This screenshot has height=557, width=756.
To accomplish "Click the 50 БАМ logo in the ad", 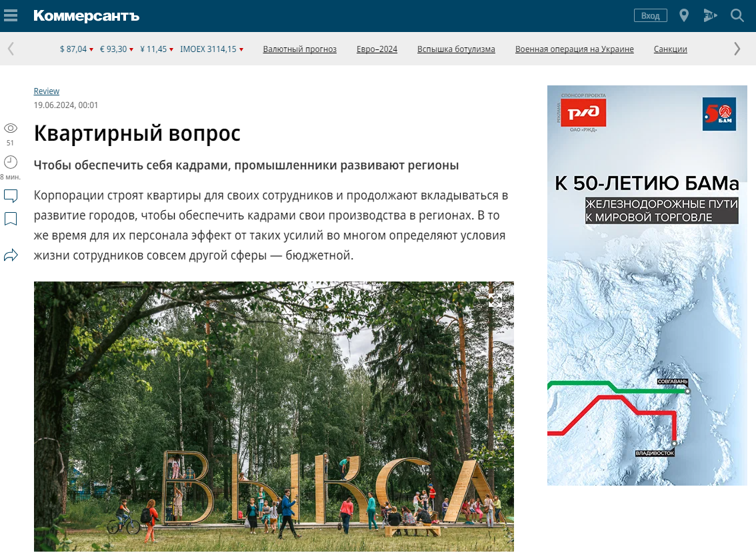I will 719,114.
